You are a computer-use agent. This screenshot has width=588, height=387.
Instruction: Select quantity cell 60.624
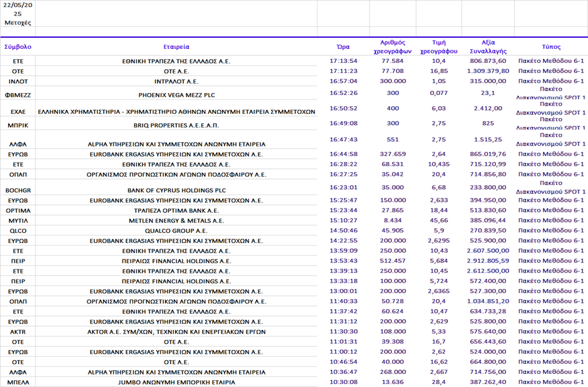393,312
